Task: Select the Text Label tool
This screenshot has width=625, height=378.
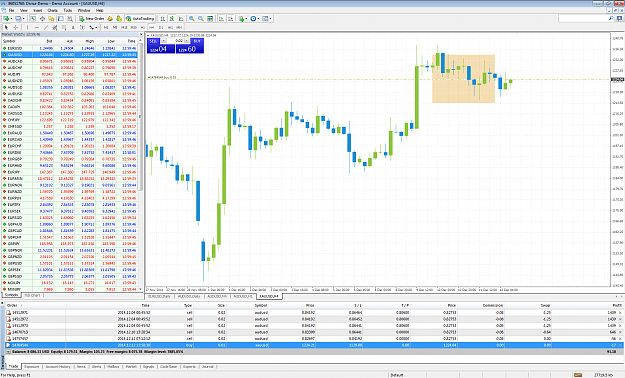Action: point(82,28)
